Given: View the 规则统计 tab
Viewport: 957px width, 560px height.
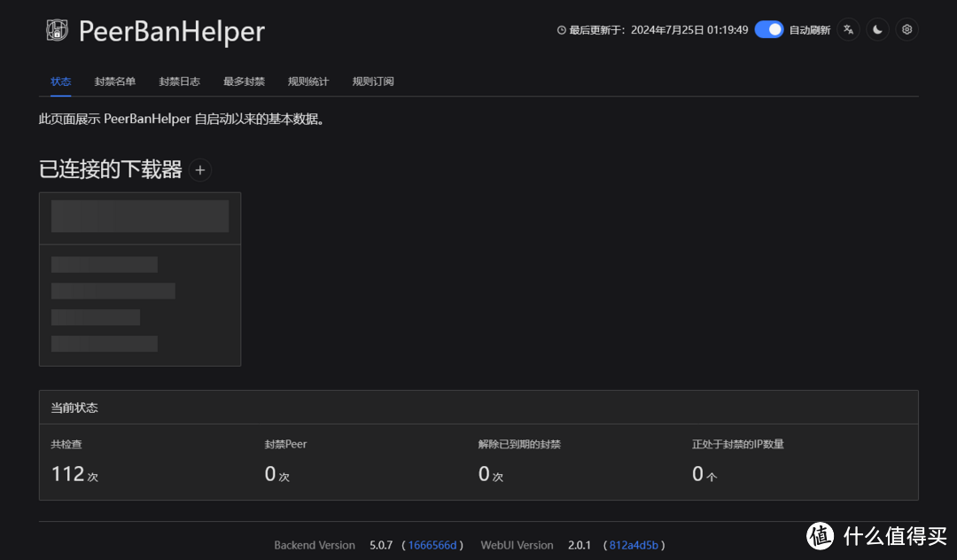Looking at the screenshot, I should click(x=308, y=81).
